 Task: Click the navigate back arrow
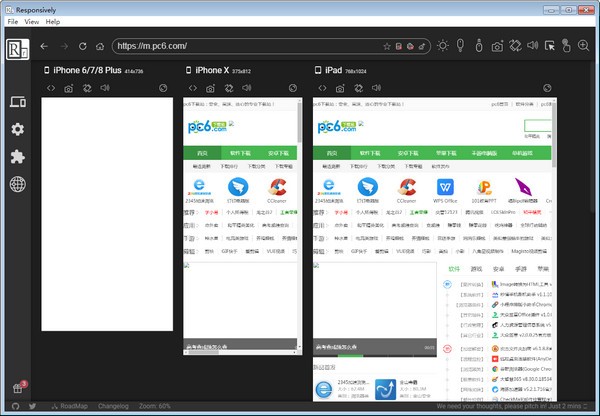point(44,46)
